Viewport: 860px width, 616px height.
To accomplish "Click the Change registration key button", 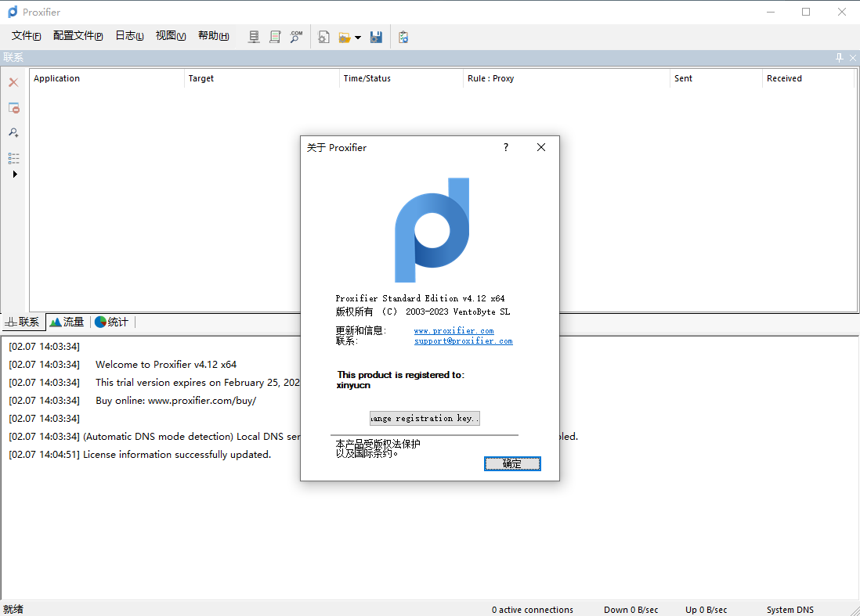I will (x=425, y=418).
